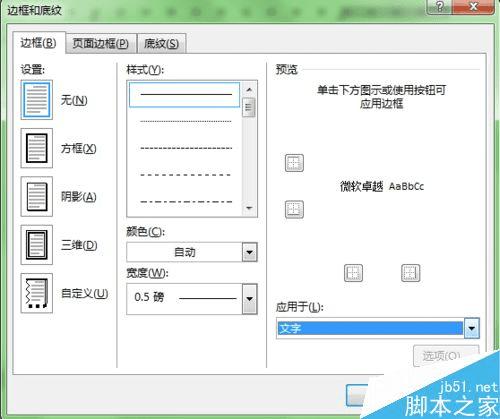Click the 自动 color field
Image resolution: width=500 pixels, height=419 pixels.
coord(184,252)
